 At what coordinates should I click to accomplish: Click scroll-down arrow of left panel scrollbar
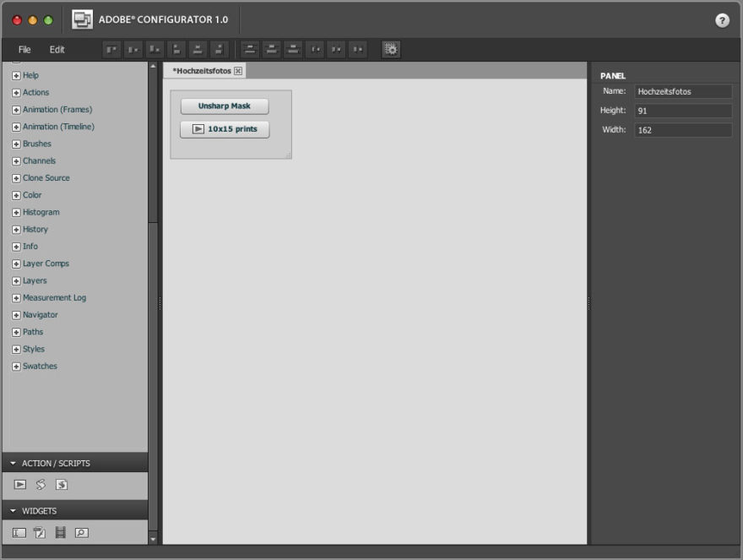pos(153,539)
